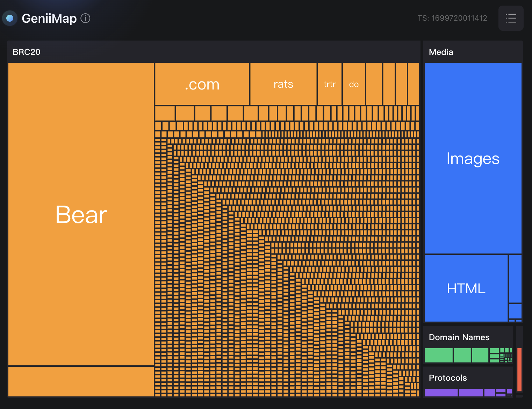Select the narrow red tile at bottom right
This screenshot has height=409, width=532.
[519, 369]
